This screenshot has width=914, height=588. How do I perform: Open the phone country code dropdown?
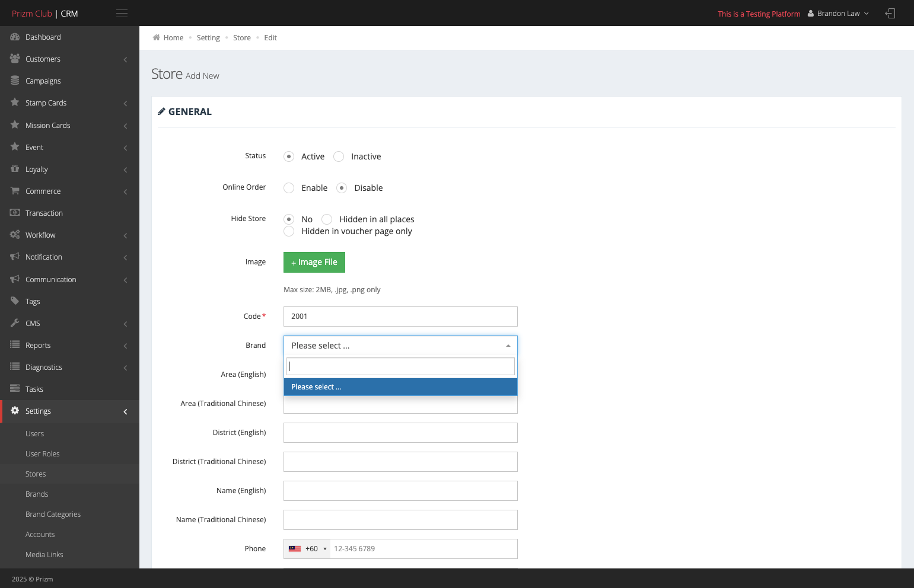[x=307, y=549]
